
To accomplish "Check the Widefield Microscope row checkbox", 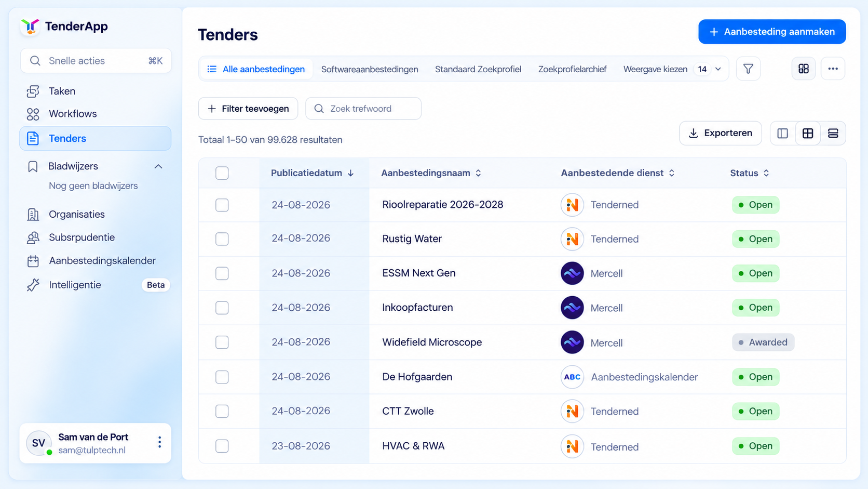I will 222,342.
